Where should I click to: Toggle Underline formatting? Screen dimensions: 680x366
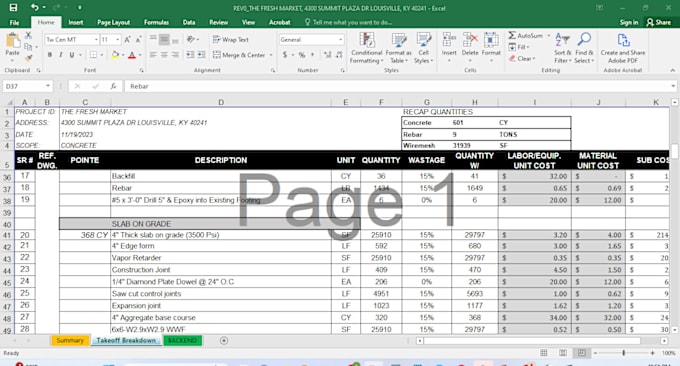72,55
